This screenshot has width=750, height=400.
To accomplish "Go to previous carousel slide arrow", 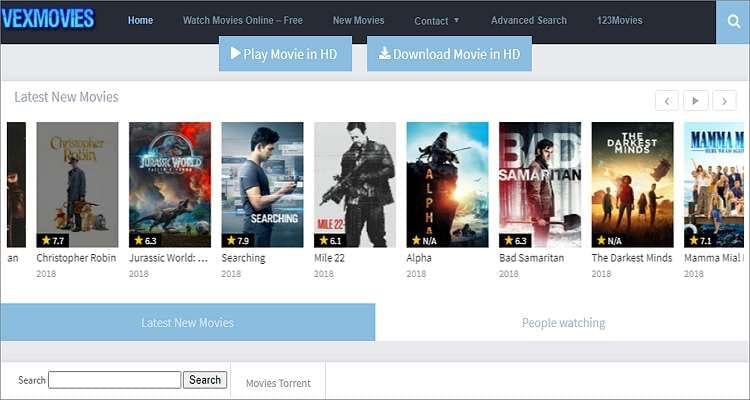I will (667, 100).
